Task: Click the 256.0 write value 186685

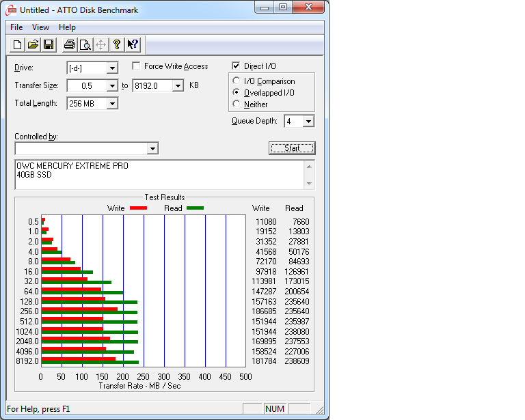Action: point(264,311)
